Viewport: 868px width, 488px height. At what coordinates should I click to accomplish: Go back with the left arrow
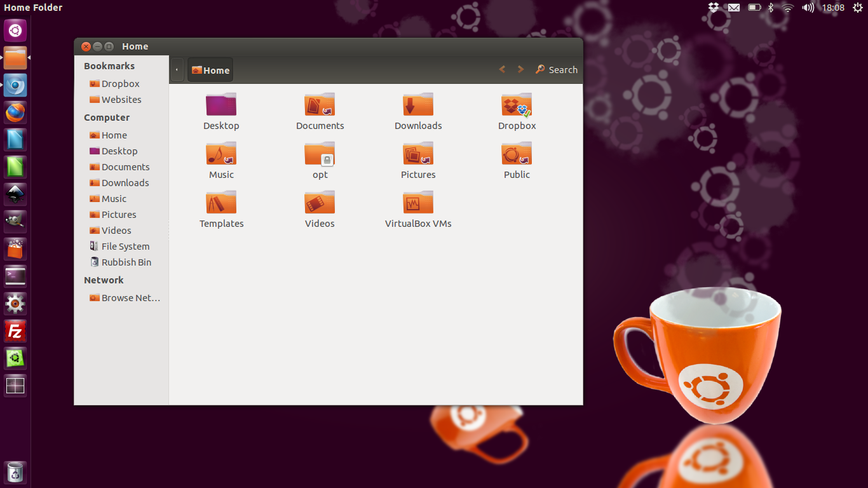(x=502, y=70)
